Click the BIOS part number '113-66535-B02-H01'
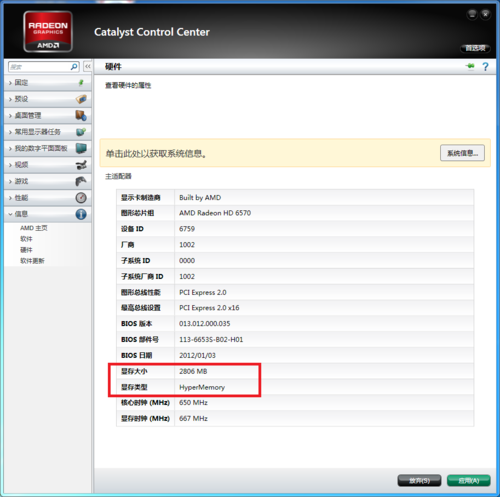This screenshot has width=500, height=497. [211, 339]
